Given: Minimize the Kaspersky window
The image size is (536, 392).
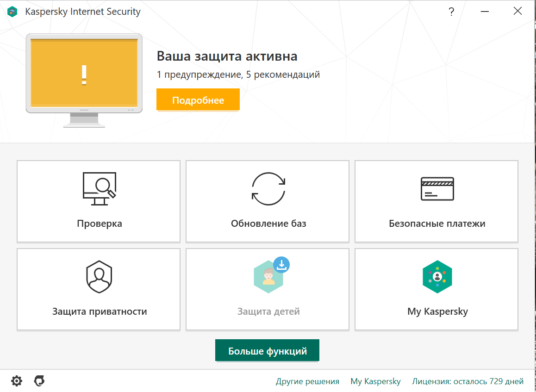Looking at the screenshot, I should click(484, 12).
